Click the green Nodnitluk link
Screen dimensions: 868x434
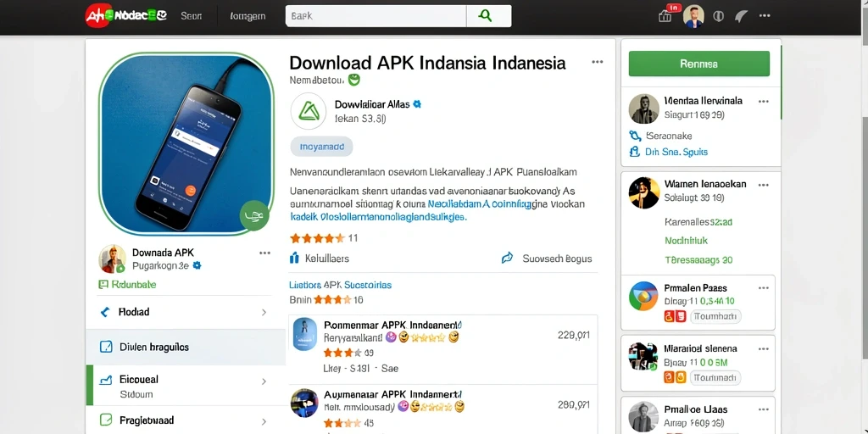[x=687, y=241]
